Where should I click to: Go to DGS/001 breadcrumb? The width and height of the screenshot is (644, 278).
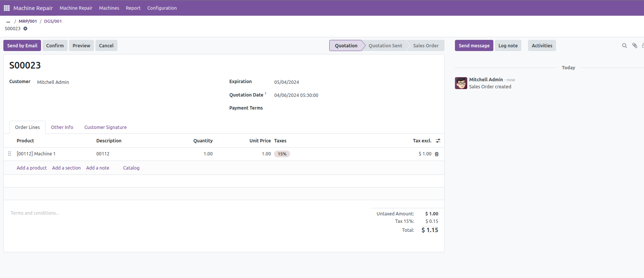[53, 21]
